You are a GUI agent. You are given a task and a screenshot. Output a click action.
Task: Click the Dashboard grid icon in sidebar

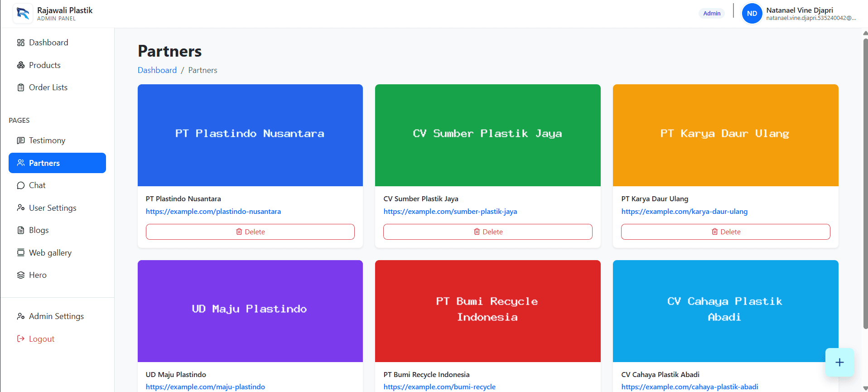(x=21, y=43)
